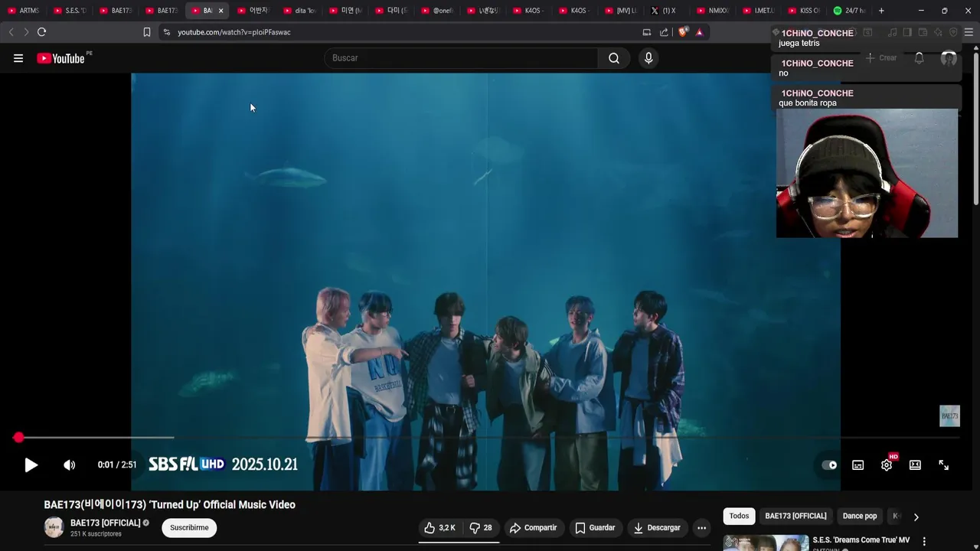Save video with the Guardar button

(595, 528)
